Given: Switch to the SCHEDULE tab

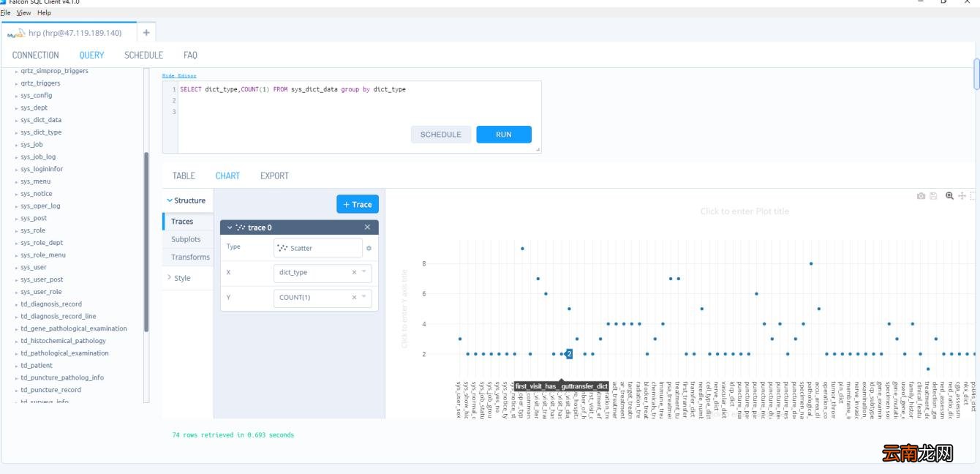Looking at the screenshot, I should (x=143, y=55).
